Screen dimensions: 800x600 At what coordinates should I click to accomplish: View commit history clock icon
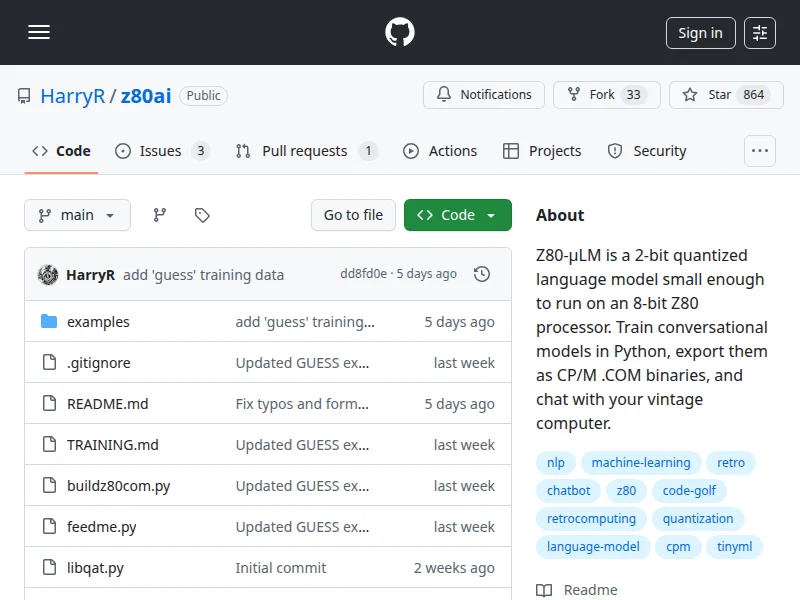tap(482, 274)
